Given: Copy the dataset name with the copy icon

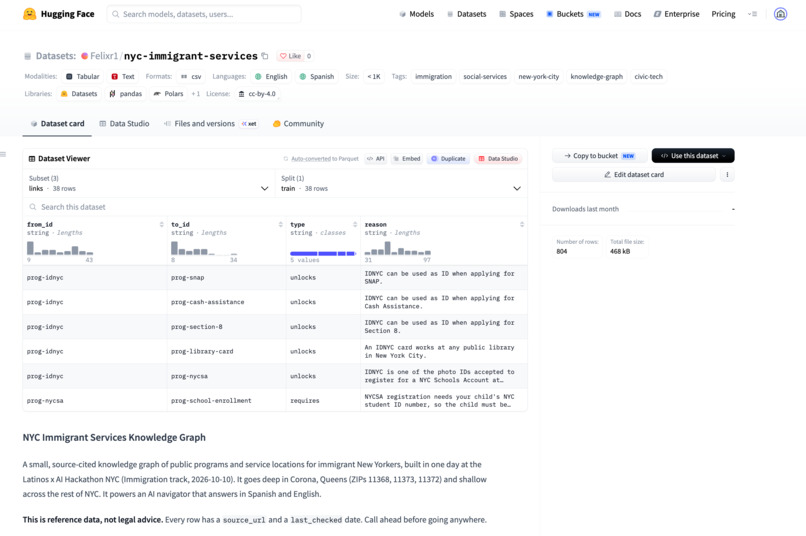Looking at the screenshot, I should tap(265, 56).
